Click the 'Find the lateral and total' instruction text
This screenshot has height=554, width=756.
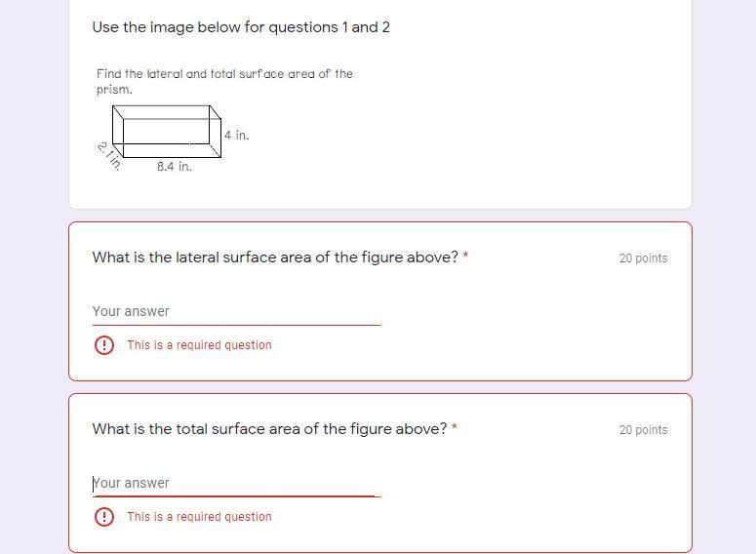224,74
